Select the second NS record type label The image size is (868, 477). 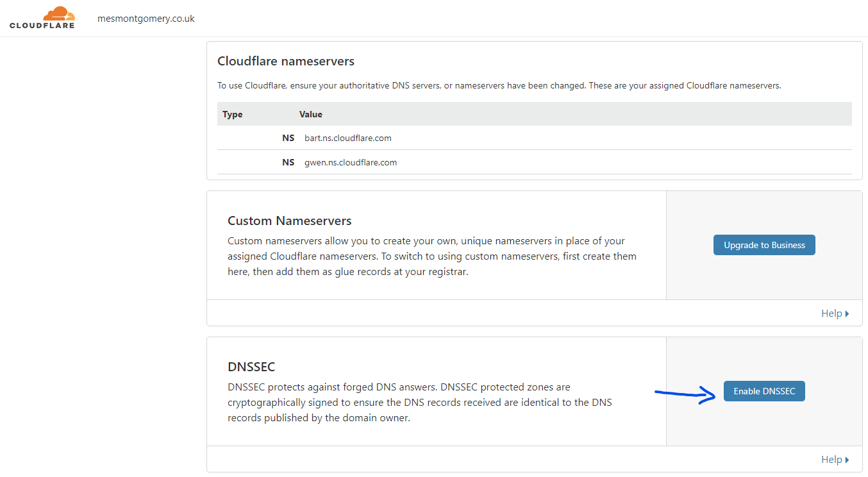(288, 162)
